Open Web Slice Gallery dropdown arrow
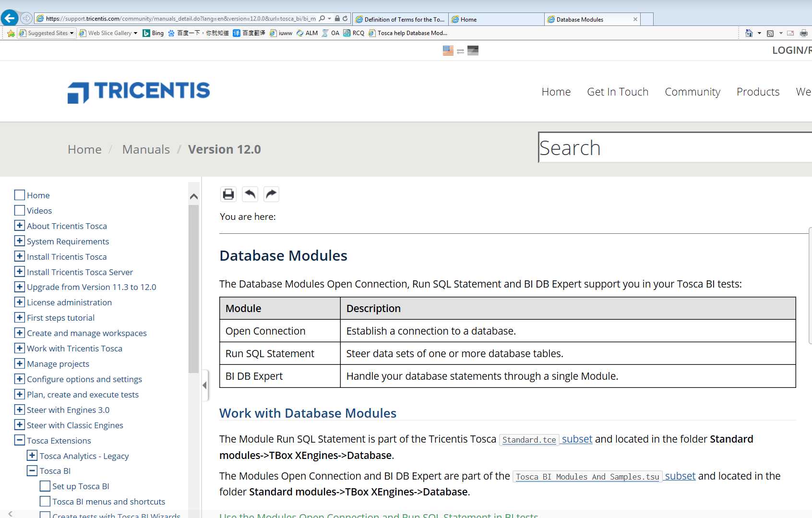812x518 pixels. (x=136, y=33)
